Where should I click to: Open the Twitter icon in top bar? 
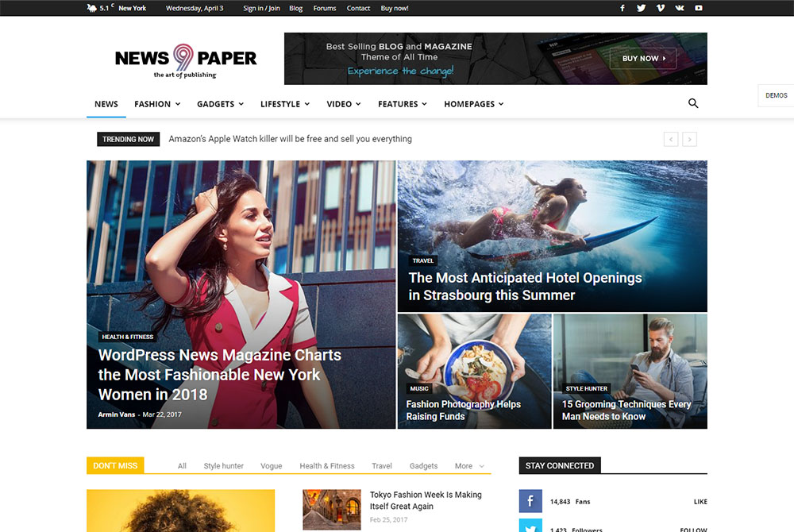[x=642, y=8]
